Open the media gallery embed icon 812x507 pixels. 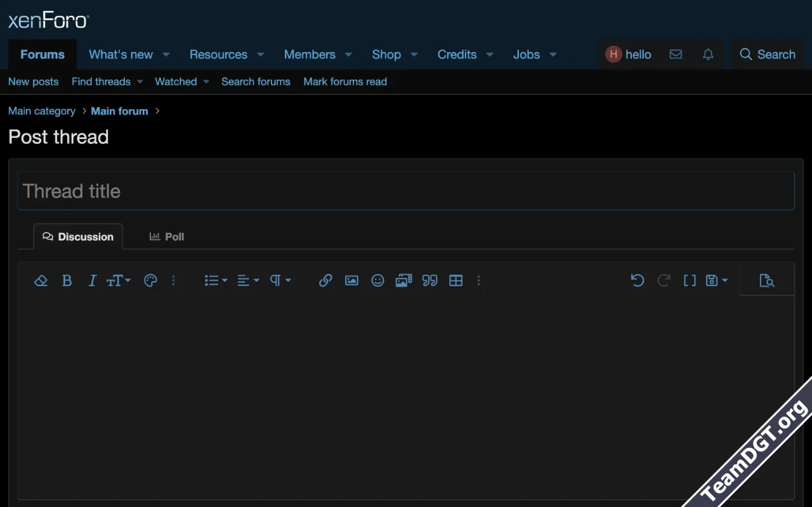click(x=403, y=280)
